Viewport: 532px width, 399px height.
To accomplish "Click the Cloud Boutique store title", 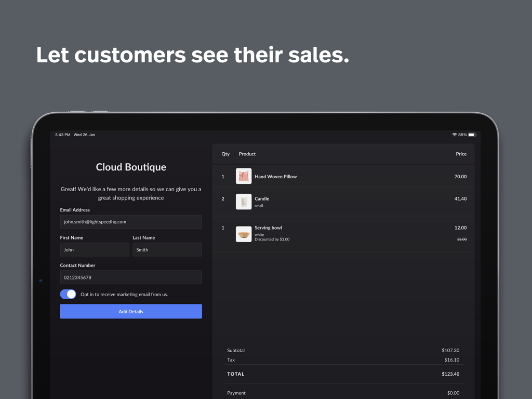I will [131, 167].
